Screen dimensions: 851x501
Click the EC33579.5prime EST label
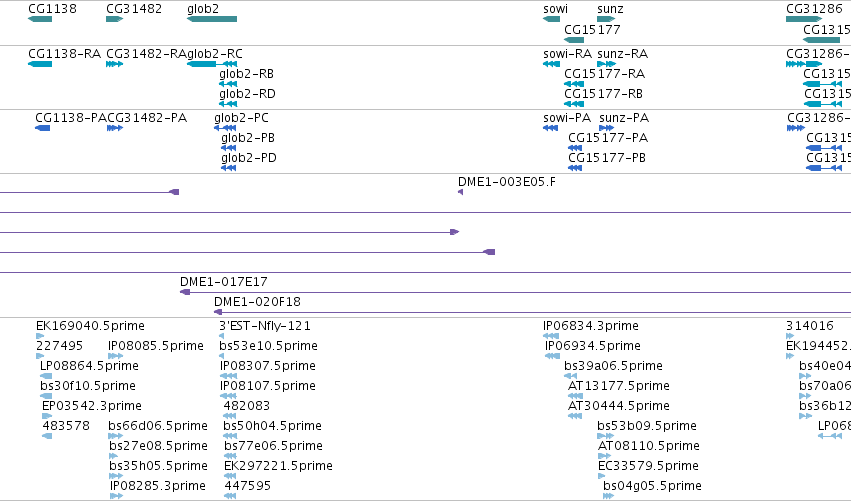click(648, 466)
